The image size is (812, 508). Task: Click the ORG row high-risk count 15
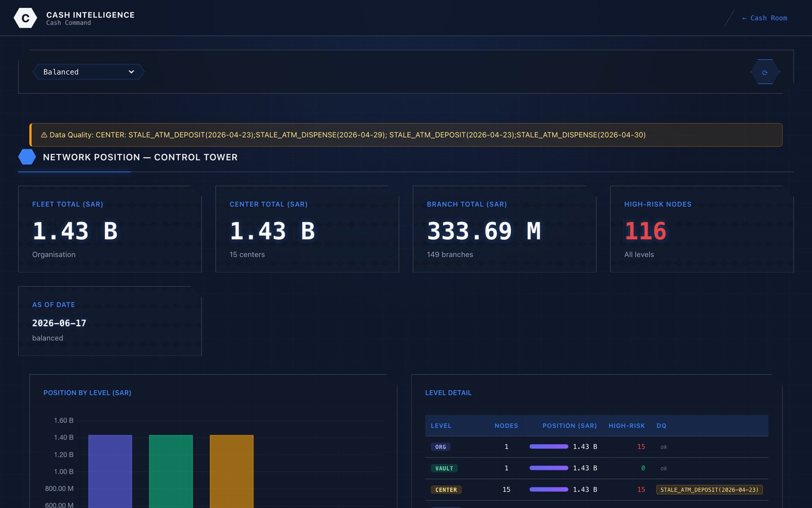pyautogui.click(x=641, y=446)
